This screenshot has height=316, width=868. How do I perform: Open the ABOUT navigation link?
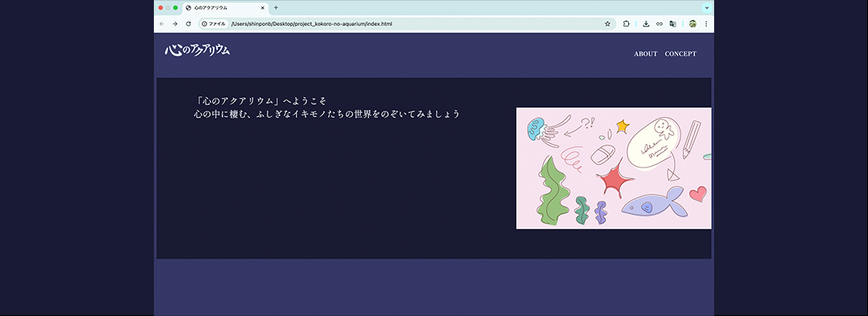645,54
